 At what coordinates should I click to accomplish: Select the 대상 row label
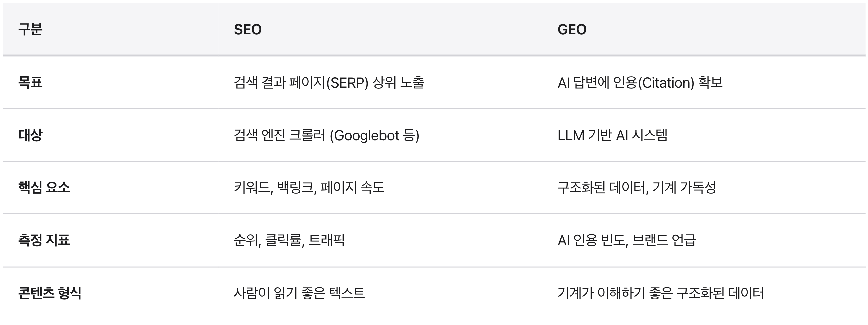[x=30, y=135]
